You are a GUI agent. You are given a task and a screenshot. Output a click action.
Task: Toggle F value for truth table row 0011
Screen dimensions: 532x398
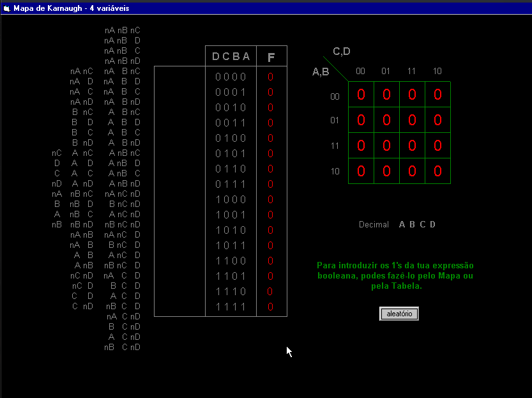click(271, 123)
